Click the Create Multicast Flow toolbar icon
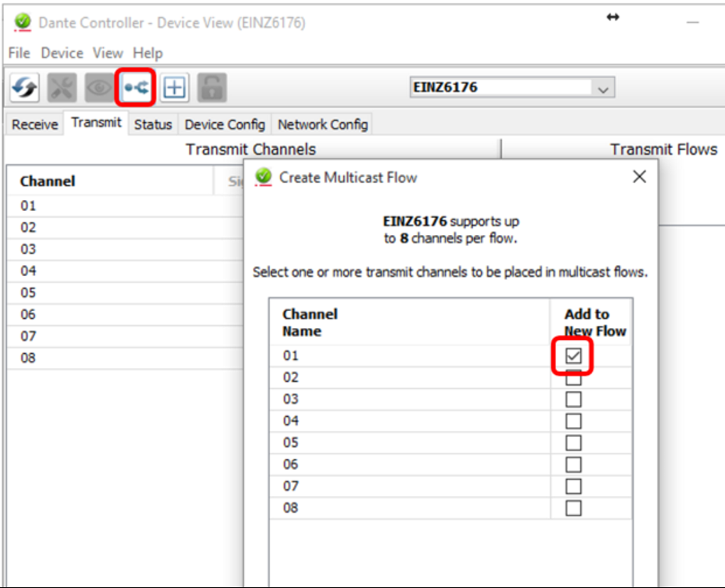Viewport: 725px width, 588px height. (136, 87)
